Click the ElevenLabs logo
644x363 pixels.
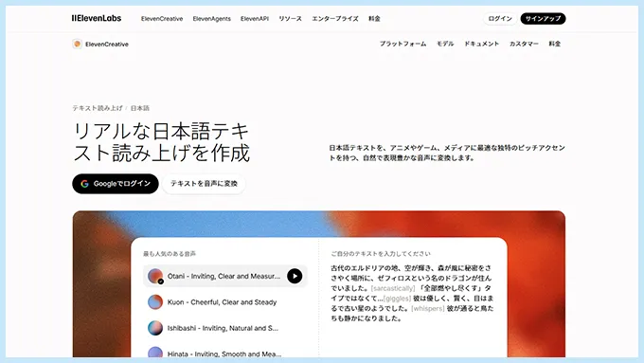point(97,18)
